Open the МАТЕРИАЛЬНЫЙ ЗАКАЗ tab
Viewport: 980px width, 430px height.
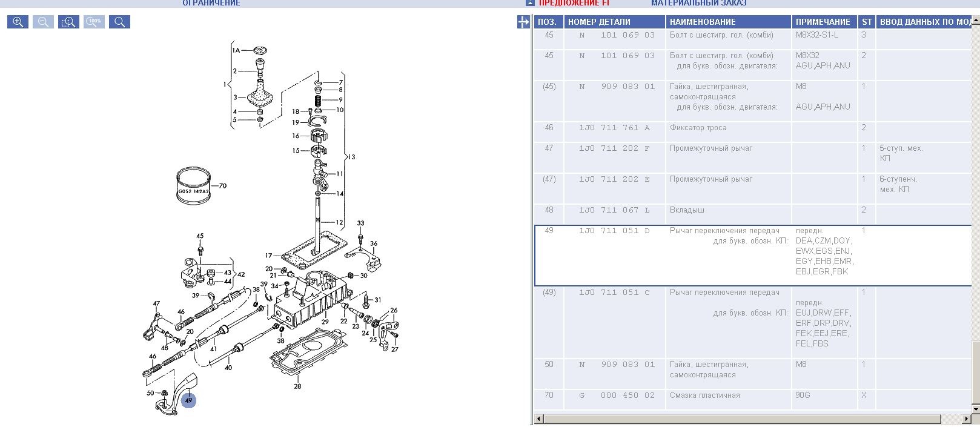699,3
